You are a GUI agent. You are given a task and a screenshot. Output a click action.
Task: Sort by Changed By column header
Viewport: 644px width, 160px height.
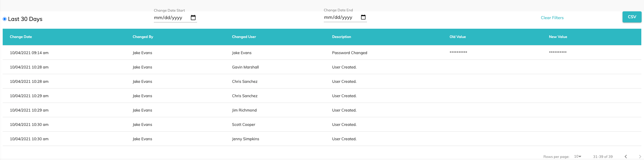pyautogui.click(x=143, y=37)
